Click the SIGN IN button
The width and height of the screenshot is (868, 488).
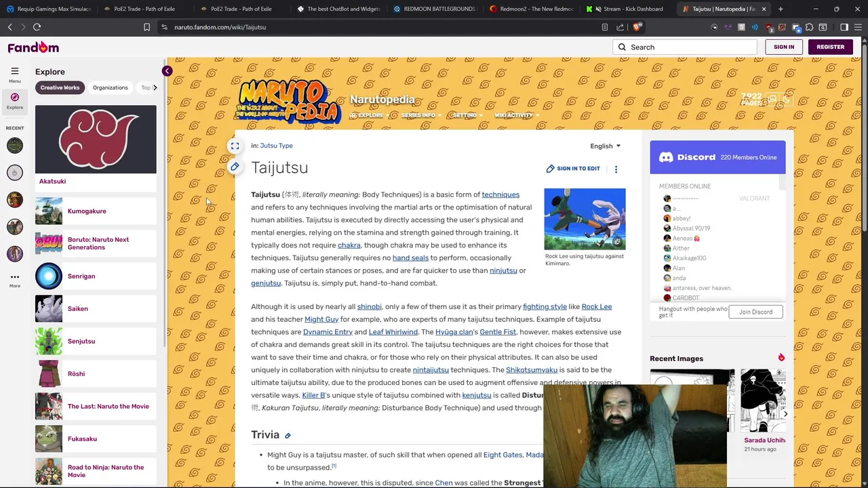click(783, 47)
